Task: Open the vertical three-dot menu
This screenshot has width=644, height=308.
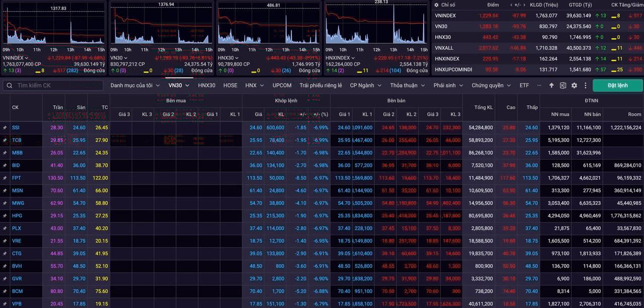Action: coord(585,86)
